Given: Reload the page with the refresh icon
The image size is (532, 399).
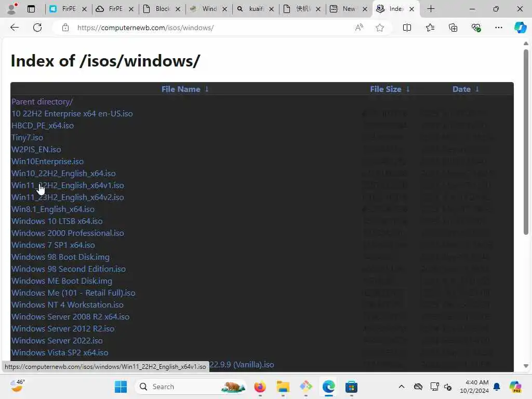Looking at the screenshot, I should pos(37,28).
